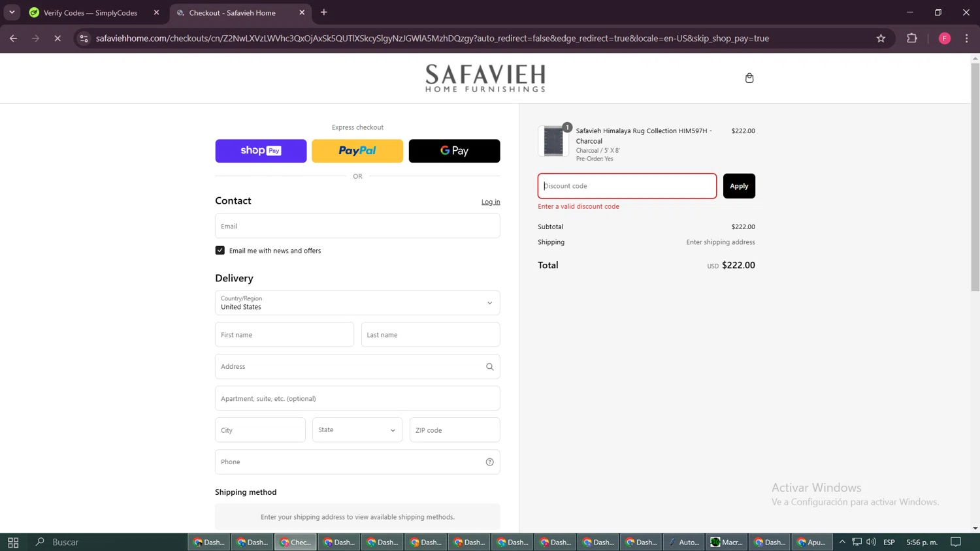Click the address search magnifier icon

click(x=489, y=367)
